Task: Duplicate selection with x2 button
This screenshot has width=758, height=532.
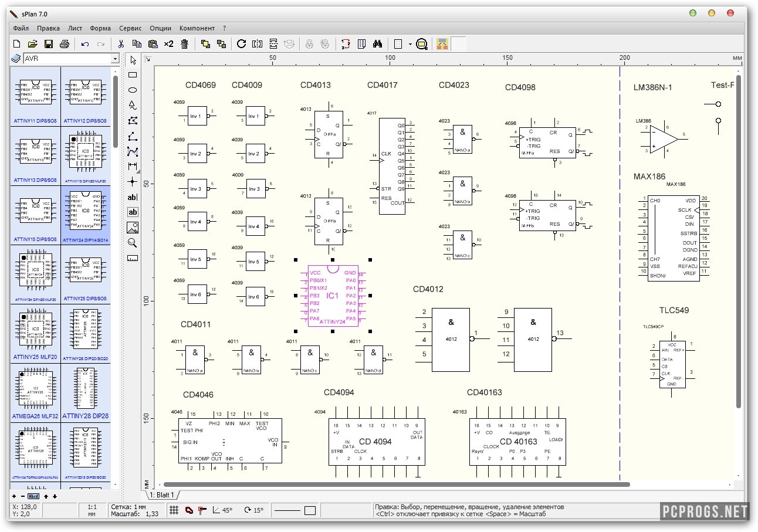Action: tap(168, 44)
